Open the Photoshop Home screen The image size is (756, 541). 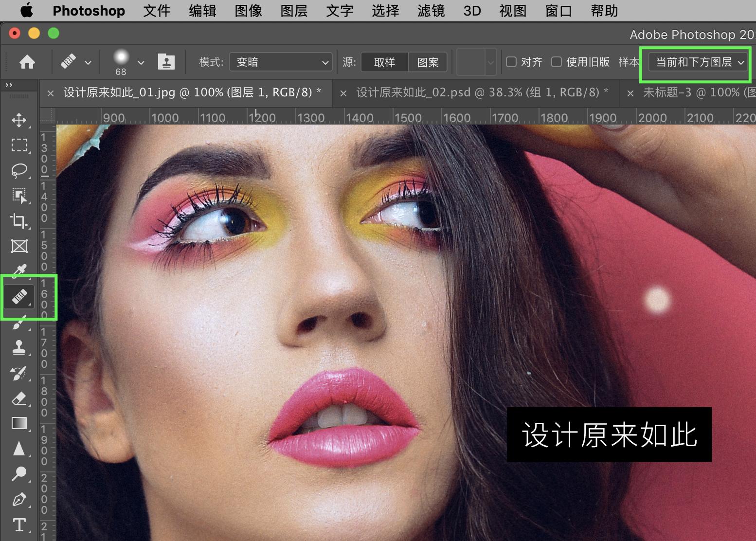[x=27, y=62]
